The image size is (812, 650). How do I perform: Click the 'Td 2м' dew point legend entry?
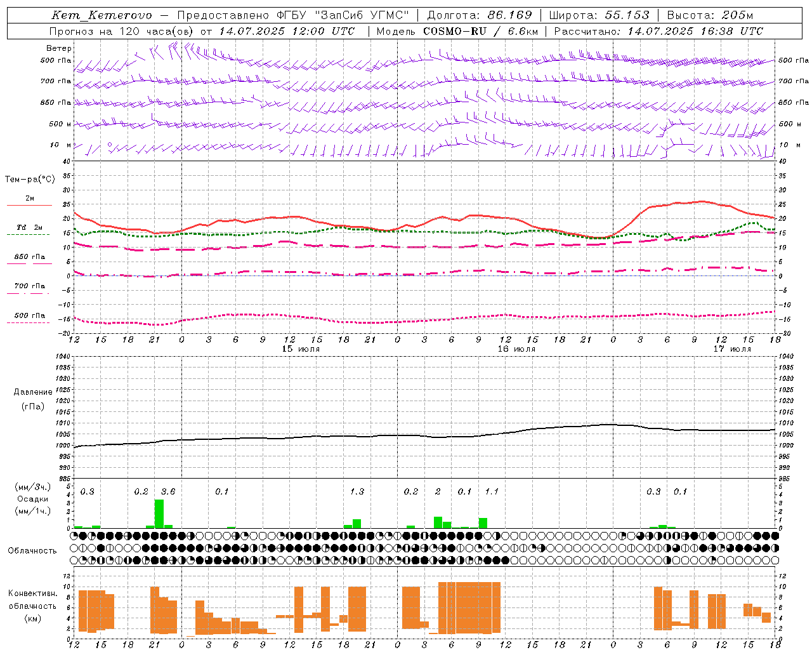29,227
